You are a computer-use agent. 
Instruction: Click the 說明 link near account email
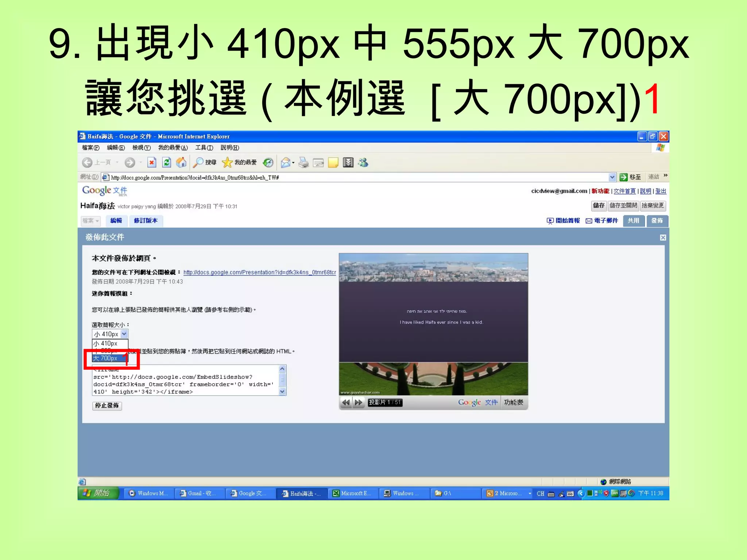646,191
